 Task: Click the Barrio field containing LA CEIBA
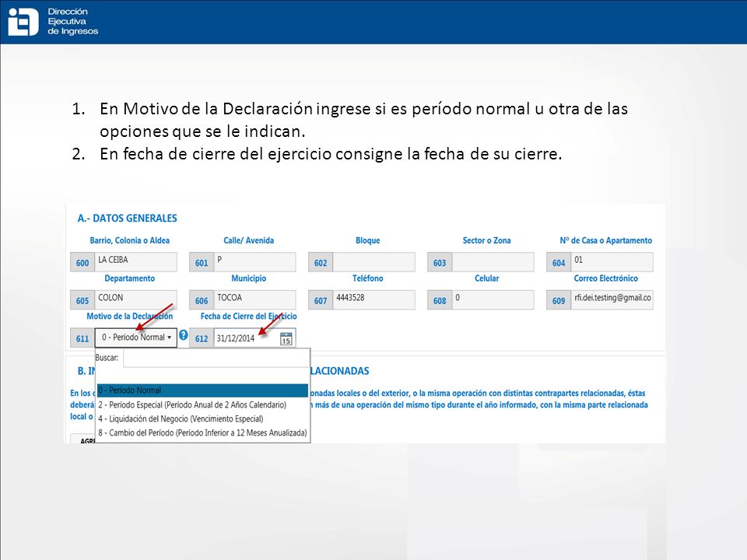135,262
